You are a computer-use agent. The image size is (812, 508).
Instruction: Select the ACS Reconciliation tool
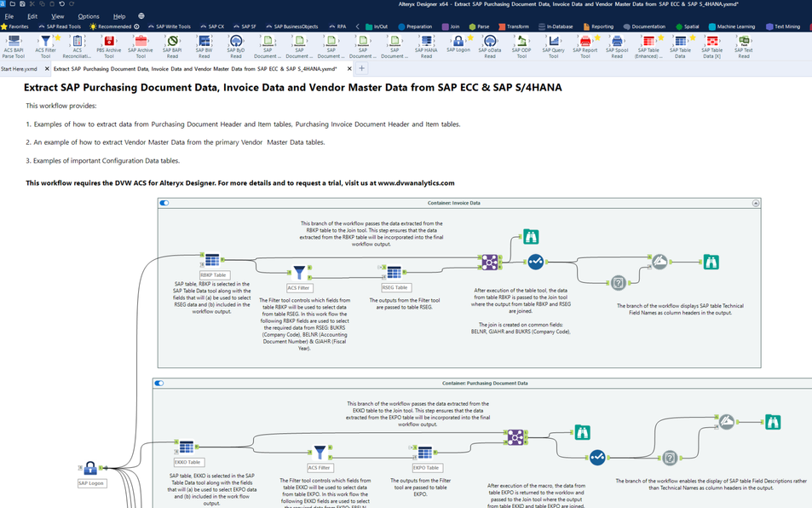78,47
